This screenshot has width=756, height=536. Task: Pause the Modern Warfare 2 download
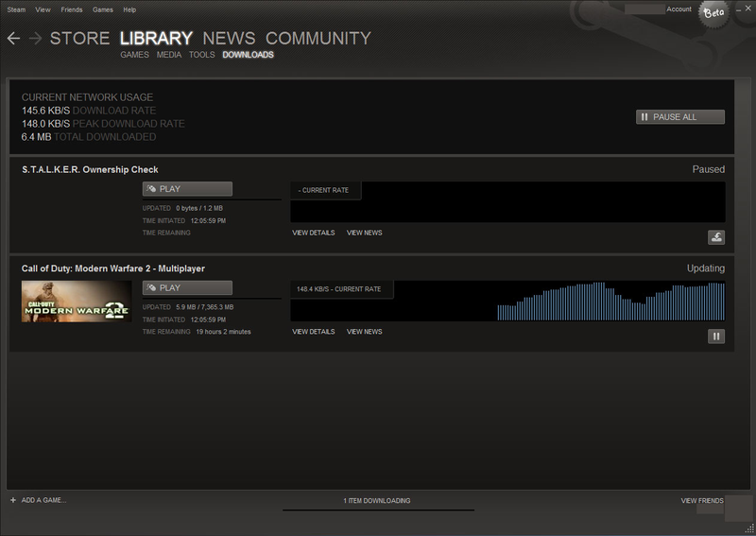[x=716, y=337]
